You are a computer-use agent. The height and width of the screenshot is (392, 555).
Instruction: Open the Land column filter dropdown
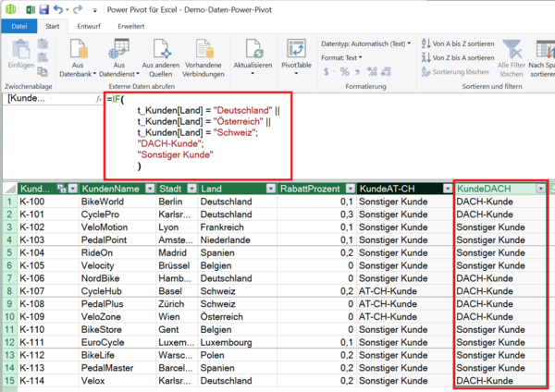[270, 188]
